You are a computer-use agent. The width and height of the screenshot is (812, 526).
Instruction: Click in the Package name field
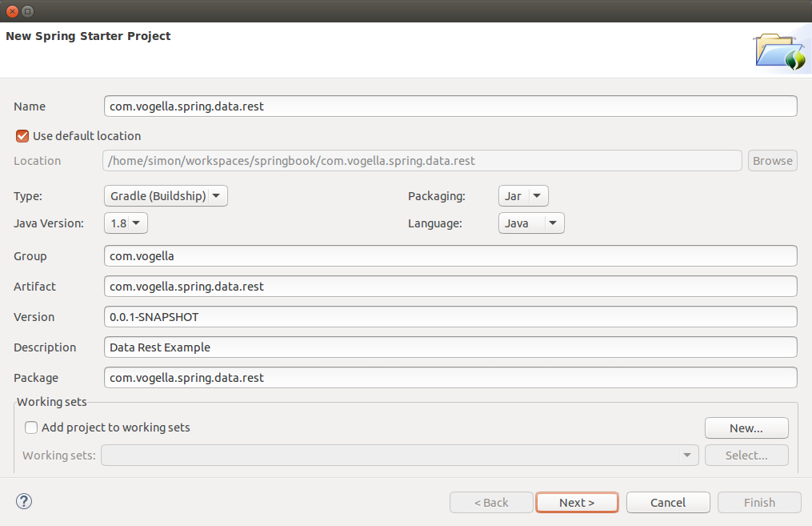(x=450, y=377)
